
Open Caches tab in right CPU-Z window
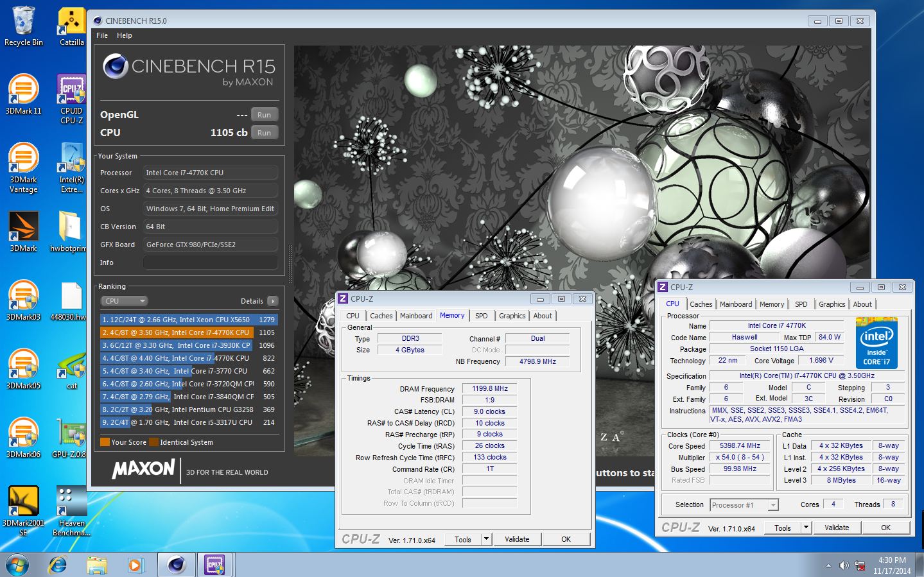click(701, 304)
